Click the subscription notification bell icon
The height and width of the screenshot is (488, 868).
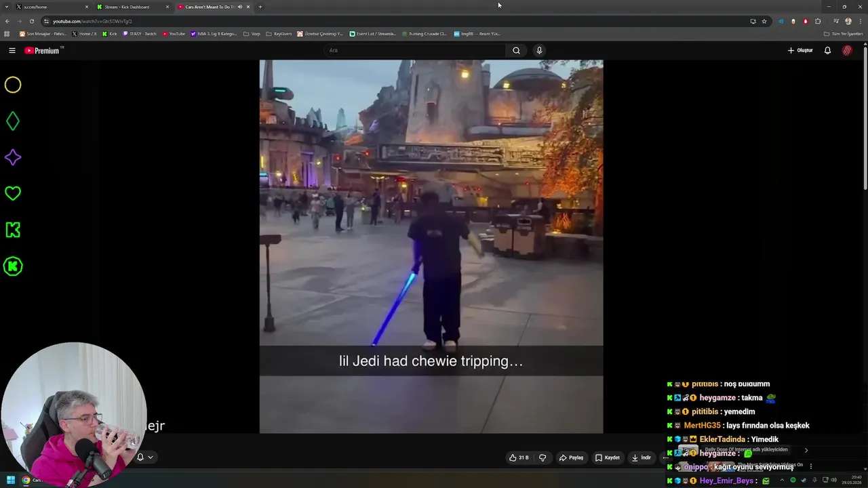[x=140, y=457]
